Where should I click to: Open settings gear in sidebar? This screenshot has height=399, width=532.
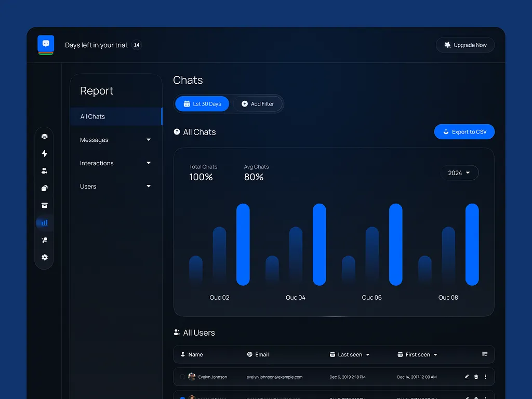(44, 257)
